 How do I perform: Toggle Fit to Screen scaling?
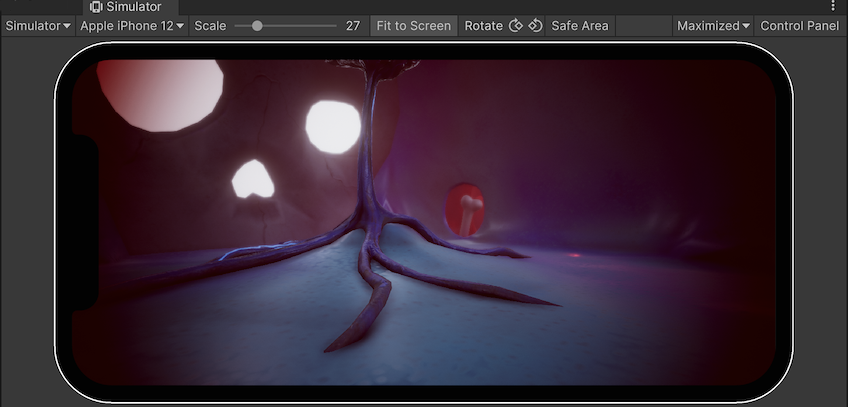[414, 26]
